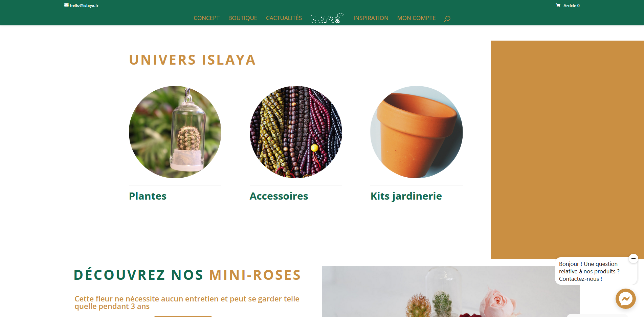Viewport: 644px width, 317px height.
Task: Select the cactus in glass dome thumbnail
Action: tap(175, 132)
